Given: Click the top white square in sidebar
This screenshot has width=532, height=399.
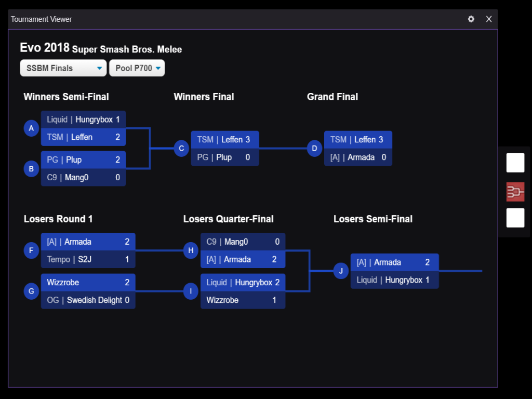Looking at the screenshot, I should tap(515, 163).
